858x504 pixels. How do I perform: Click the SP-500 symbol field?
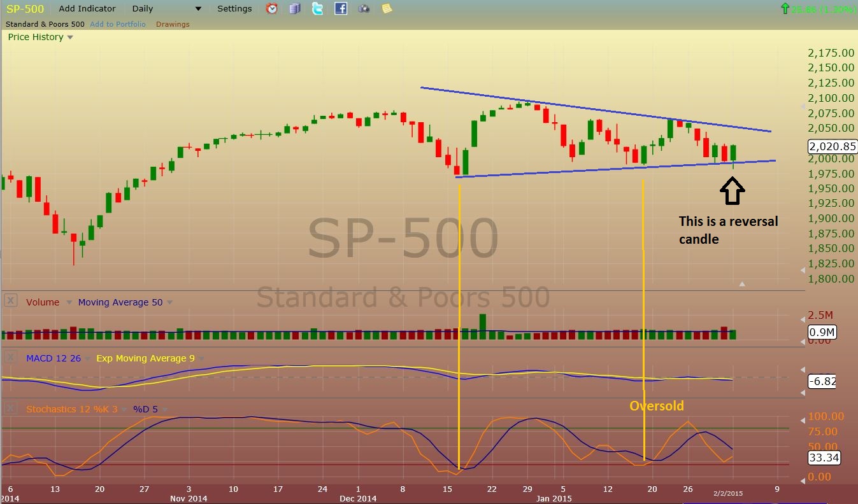[x=25, y=9]
